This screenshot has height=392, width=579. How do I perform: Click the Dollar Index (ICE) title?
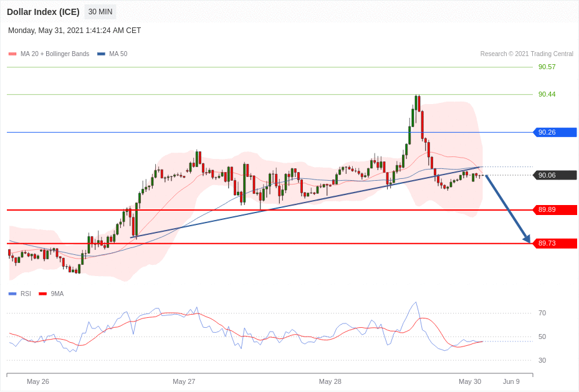43,12
